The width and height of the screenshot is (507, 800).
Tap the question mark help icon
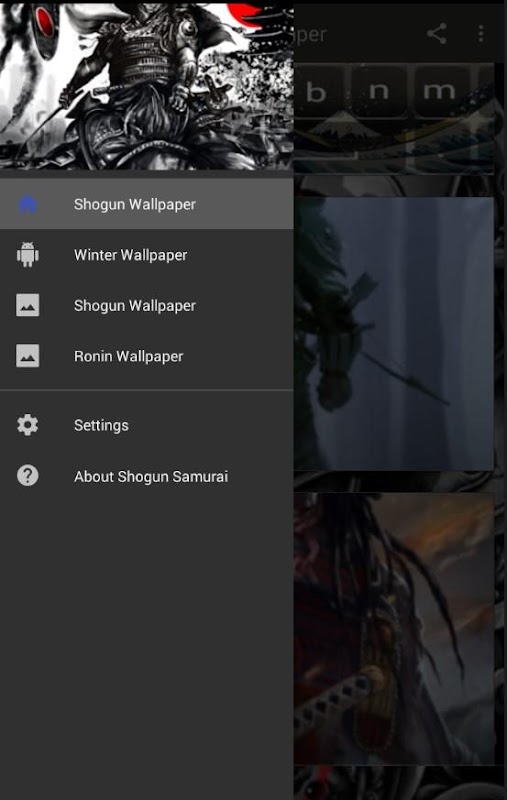[x=28, y=476]
